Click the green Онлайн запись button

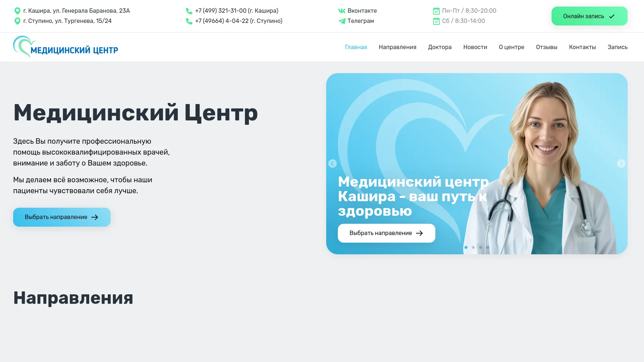coord(589,16)
